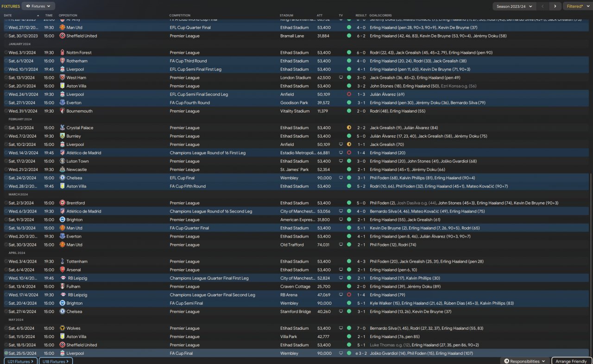Screen dimensions: 593x364
Task: Open the Season 2023/24 dropdown
Action: 513,6
